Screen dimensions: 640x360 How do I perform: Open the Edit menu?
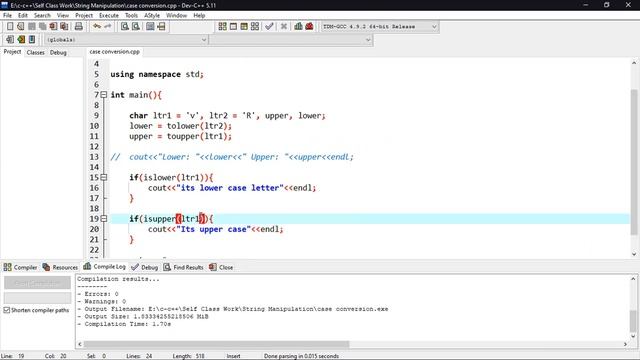pos(23,16)
